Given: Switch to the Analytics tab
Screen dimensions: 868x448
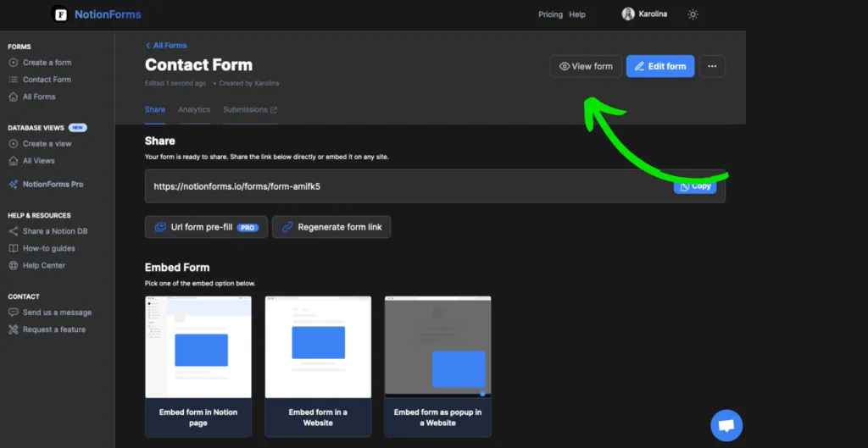Looking at the screenshot, I should coord(194,109).
